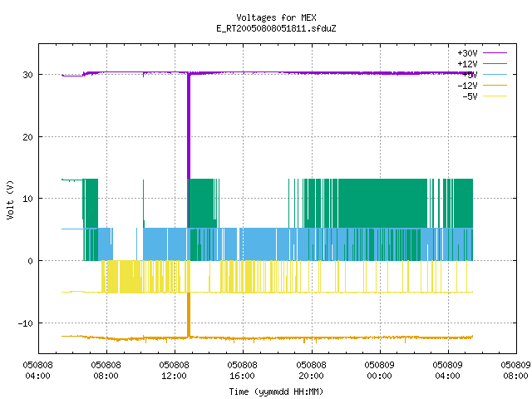Click the x-axis label 050809 04:00
This screenshot has height=399, width=532.
pos(447,370)
